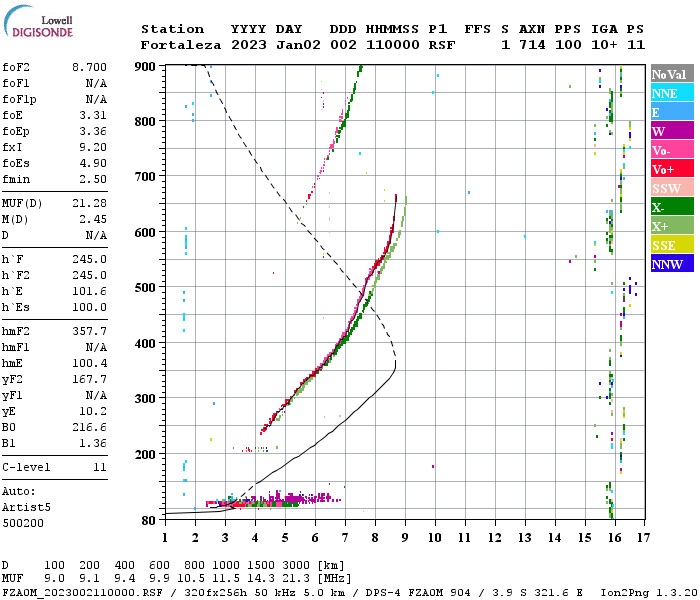The image size is (700, 600).
Task: Click the h`E value 101.6
Action: coord(89,292)
